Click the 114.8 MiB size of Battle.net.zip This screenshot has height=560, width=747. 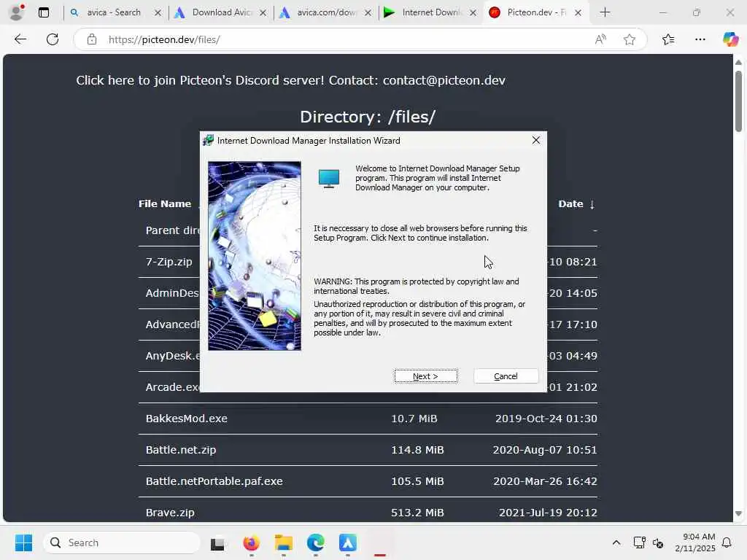point(417,450)
